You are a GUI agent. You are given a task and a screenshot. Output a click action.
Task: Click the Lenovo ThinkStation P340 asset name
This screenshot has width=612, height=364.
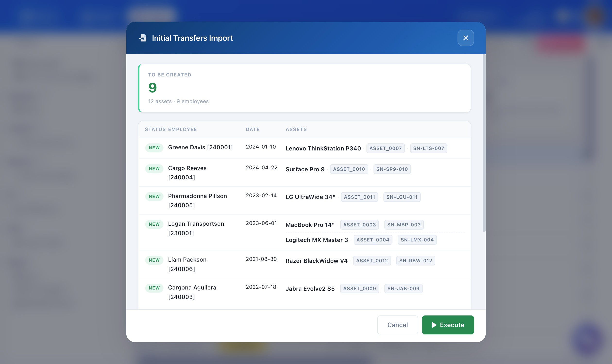point(323,149)
